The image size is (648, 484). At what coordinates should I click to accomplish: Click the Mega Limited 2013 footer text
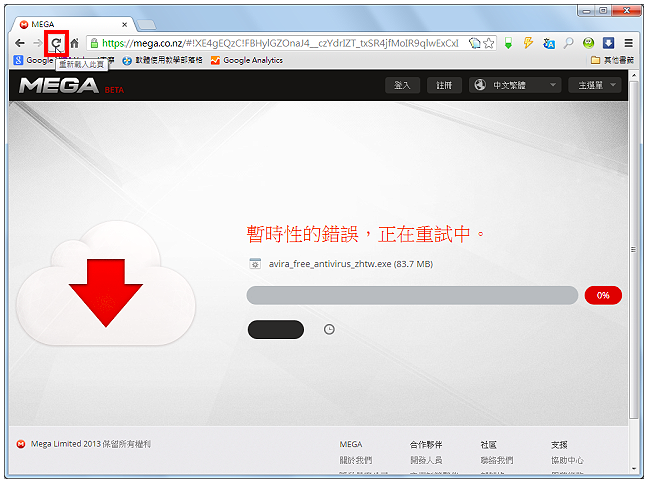91,444
